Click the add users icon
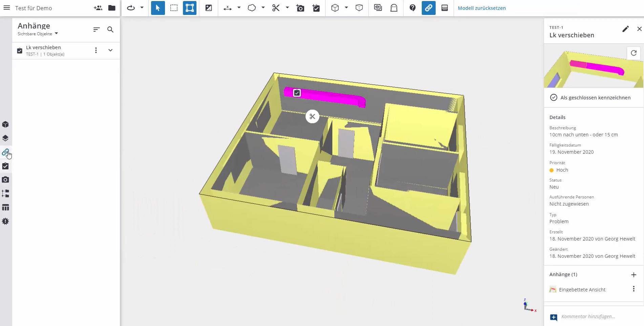 coord(98,8)
